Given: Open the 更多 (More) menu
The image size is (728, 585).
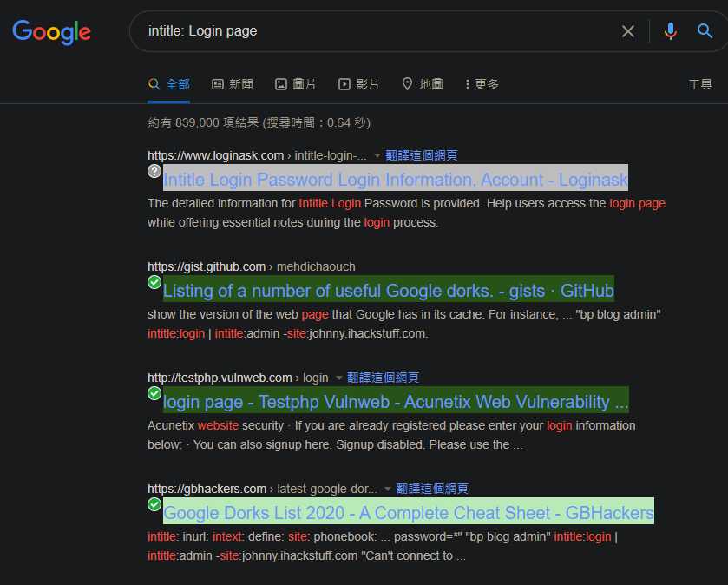Looking at the screenshot, I should point(482,84).
